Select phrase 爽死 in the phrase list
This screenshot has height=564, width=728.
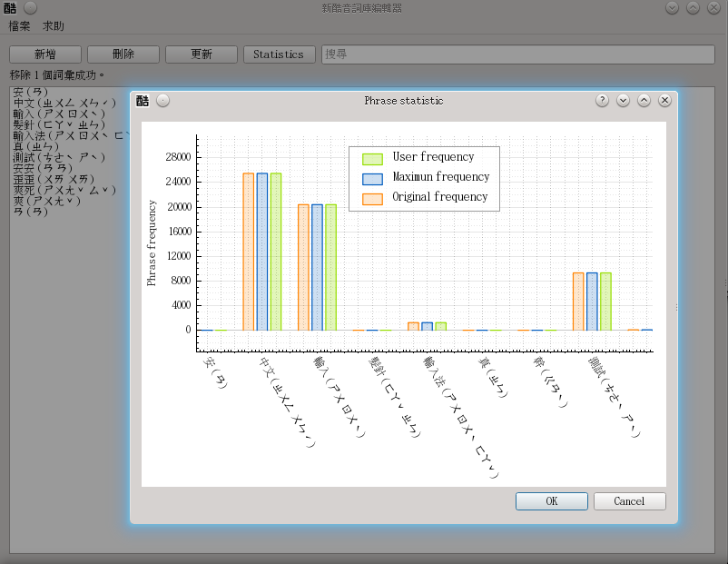pyautogui.click(x=64, y=190)
